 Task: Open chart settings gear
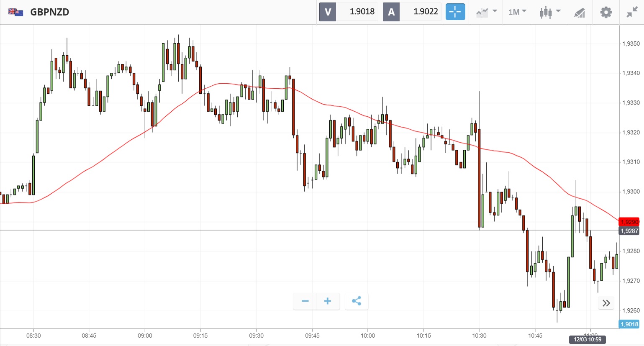pos(606,12)
